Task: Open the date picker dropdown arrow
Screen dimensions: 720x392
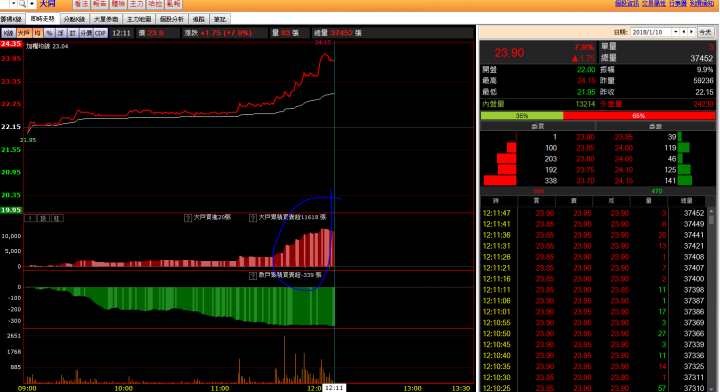Action: click(675, 32)
